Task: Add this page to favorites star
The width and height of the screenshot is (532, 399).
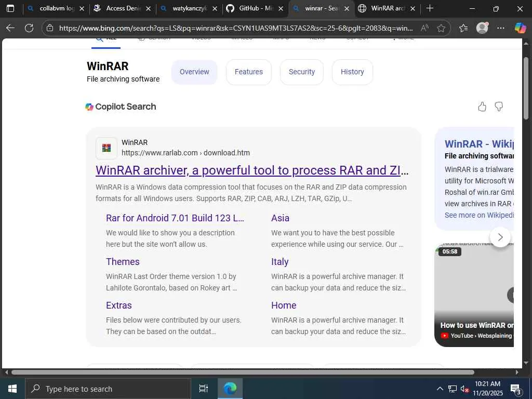Action: coord(441,28)
